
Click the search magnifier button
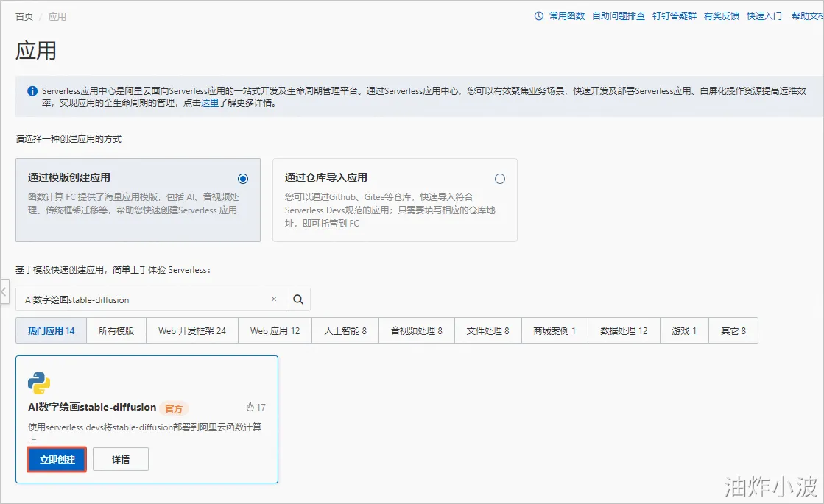[298, 299]
